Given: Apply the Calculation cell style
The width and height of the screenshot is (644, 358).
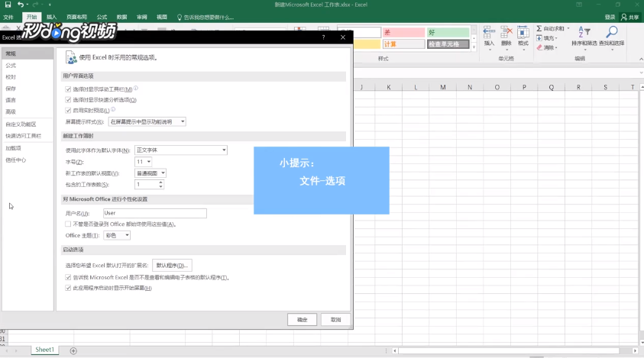Looking at the screenshot, I should point(403,44).
